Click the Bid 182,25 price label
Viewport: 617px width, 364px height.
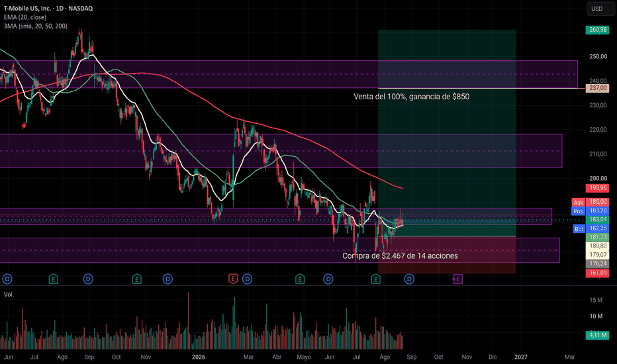tap(591, 228)
